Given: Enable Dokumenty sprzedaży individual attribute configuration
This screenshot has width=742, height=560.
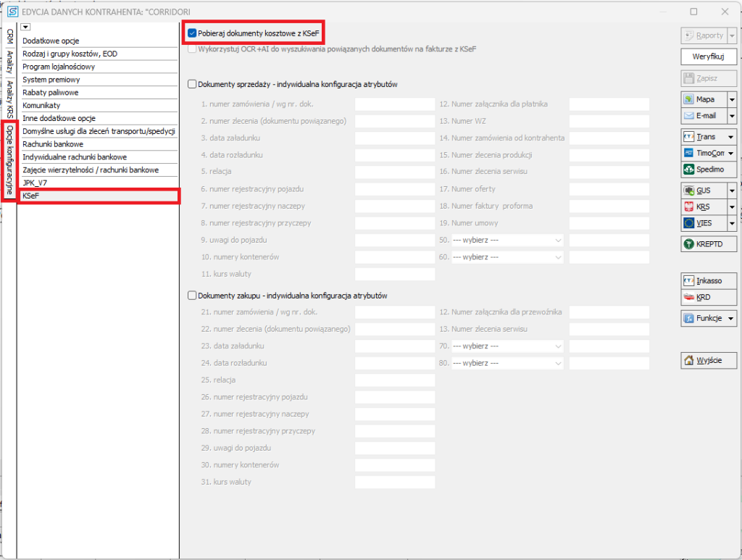Looking at the screenshot, I should pos(192,84).
